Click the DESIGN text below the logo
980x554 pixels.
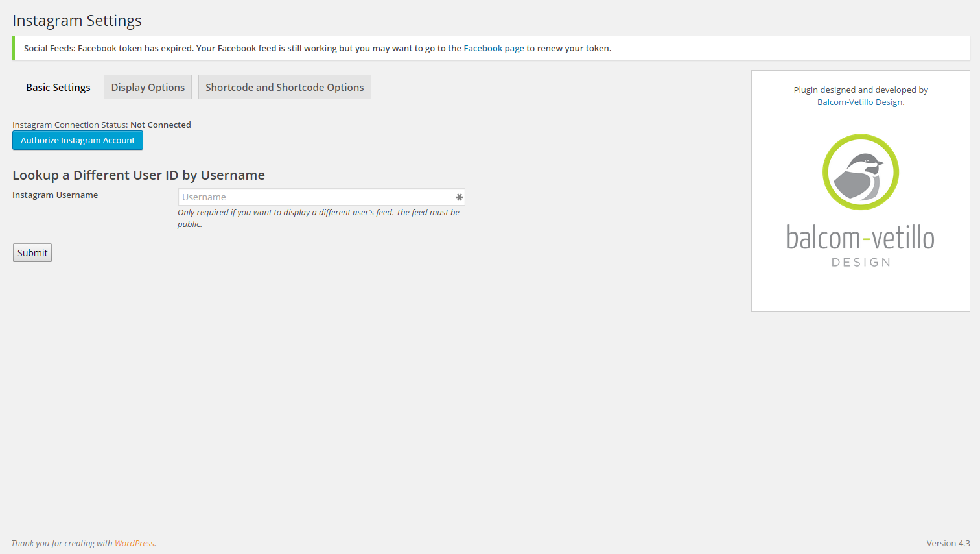[861, 263]
